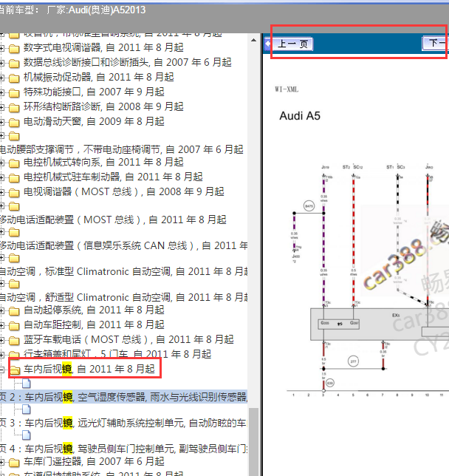This screenshot has height=476, width=449.
Task: Click the tree panel vertical scrollbar thumb
Action: [253, 442]
